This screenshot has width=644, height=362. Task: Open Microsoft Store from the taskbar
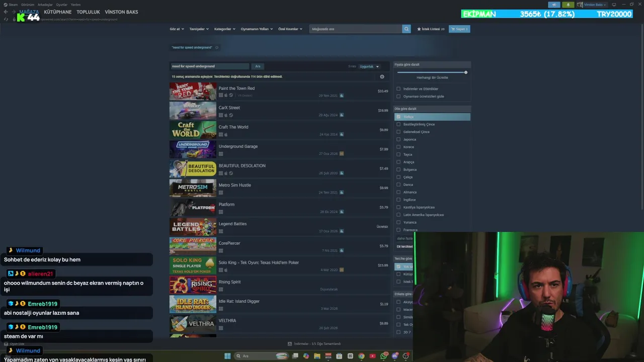(339, 356)
